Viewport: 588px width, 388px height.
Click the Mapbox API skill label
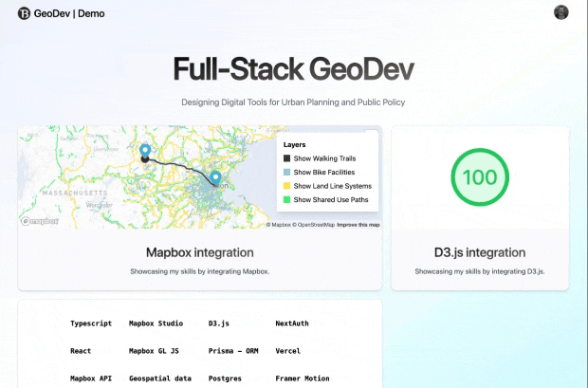[x=91, y=379]
